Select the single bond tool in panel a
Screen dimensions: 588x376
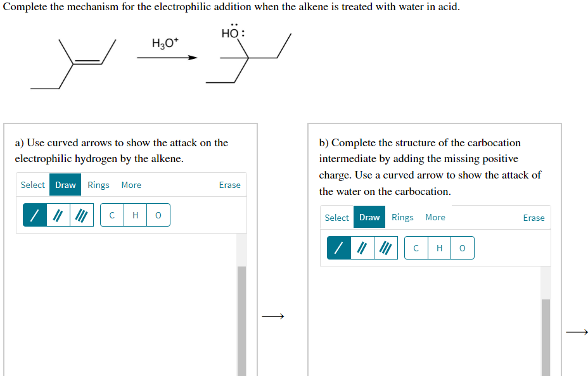(34, 215)
